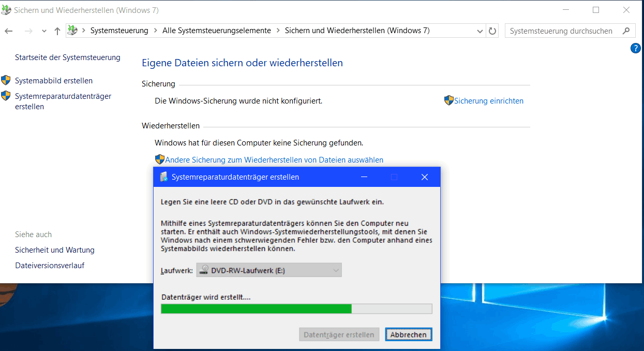This screenshot has width=644, height=351.
Task: Click the Sichern und Wiederherstellen title bar icon
Action: [6, 10]
